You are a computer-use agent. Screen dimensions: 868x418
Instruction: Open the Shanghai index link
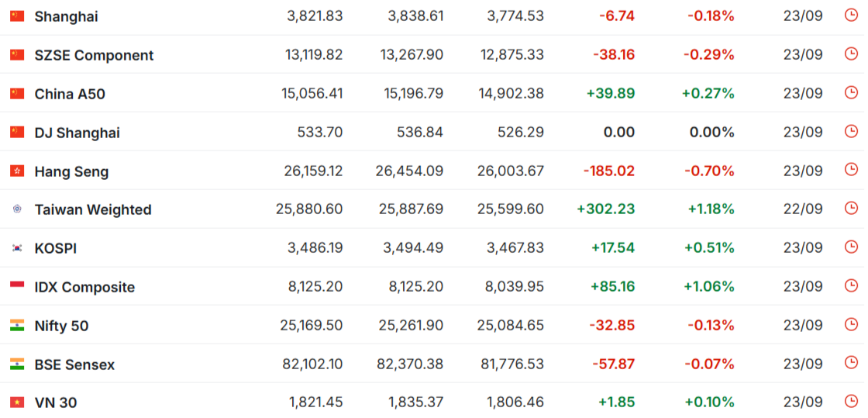coord(66,16)
